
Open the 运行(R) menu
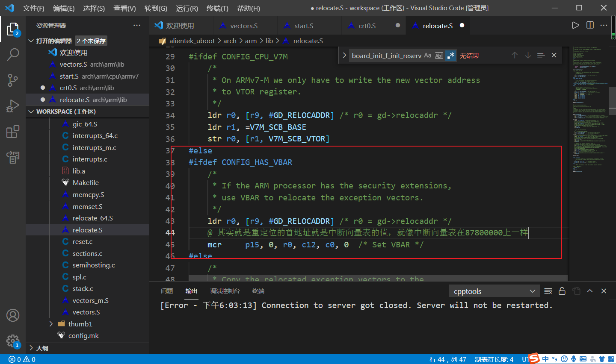(187, 8)
